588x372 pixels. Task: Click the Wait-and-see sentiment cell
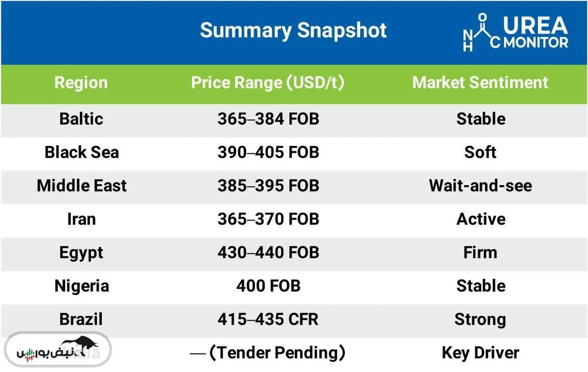(x=480, y=185)
